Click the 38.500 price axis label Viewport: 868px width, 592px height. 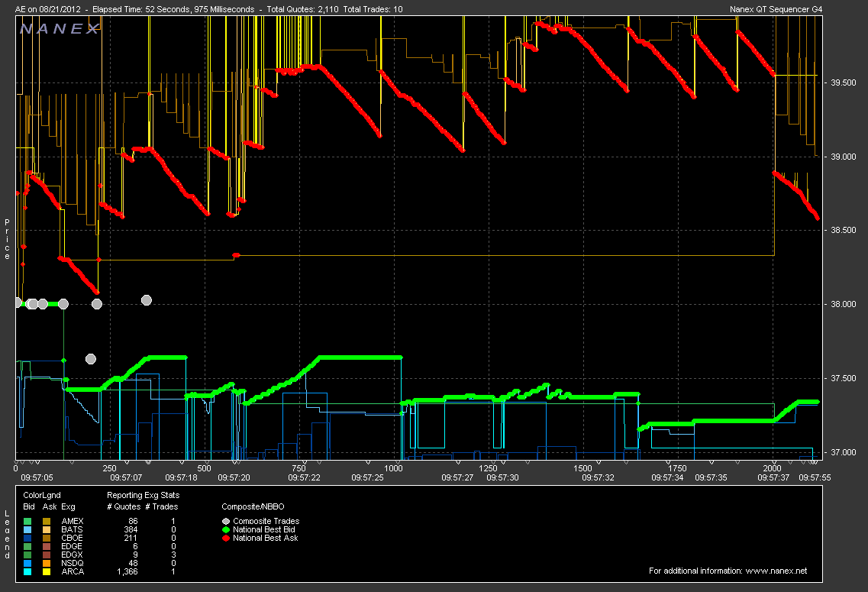[844, 230]
